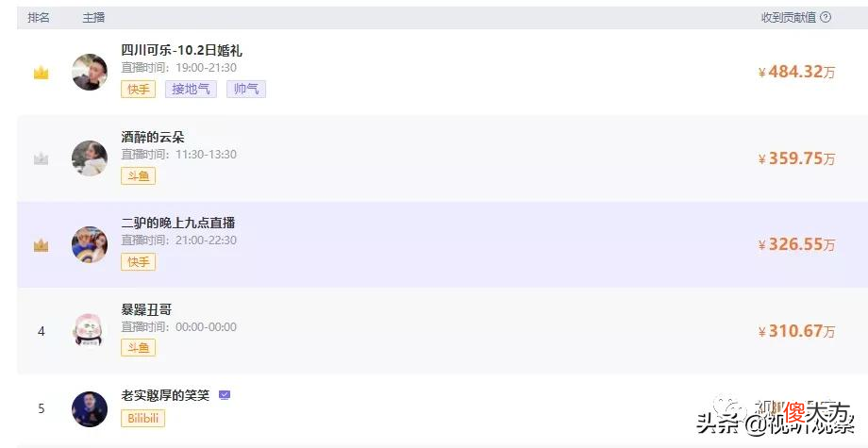Click the 排名 column header

(x=39, y=18)
